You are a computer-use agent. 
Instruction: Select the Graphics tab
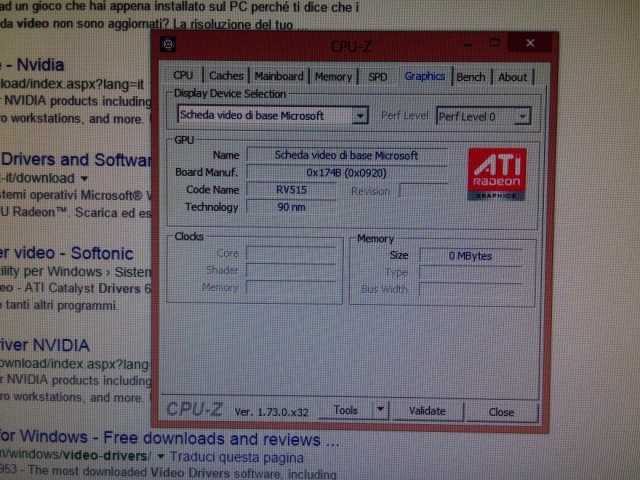425,76
